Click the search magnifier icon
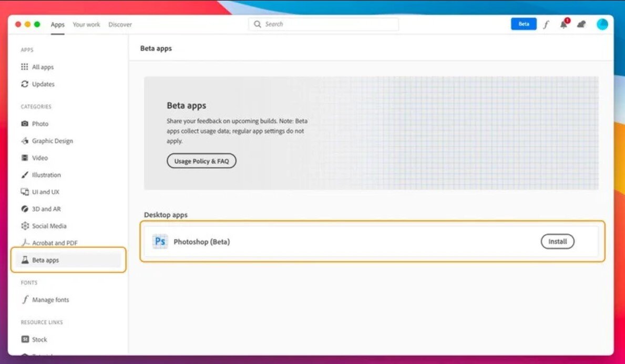 coord(258,24)
